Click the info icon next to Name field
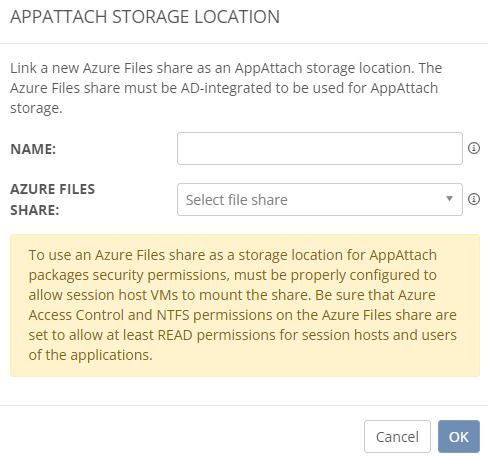Image resolution: width=488 pixels, height=458 pixels. pyautogui.click(x=474, y=148)
